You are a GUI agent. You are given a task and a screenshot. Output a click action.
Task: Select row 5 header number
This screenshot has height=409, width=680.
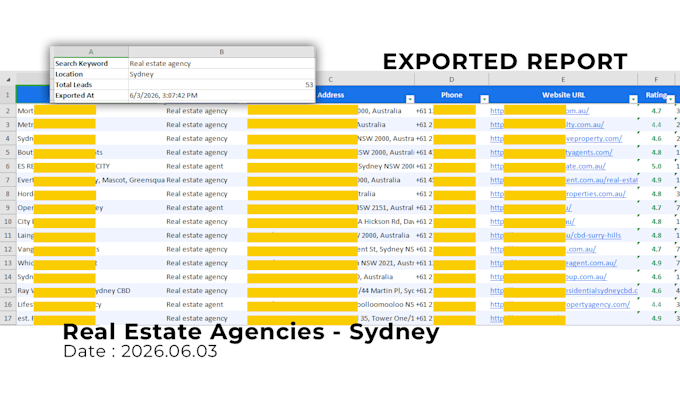pyautogui.click(x=8, y=152)
